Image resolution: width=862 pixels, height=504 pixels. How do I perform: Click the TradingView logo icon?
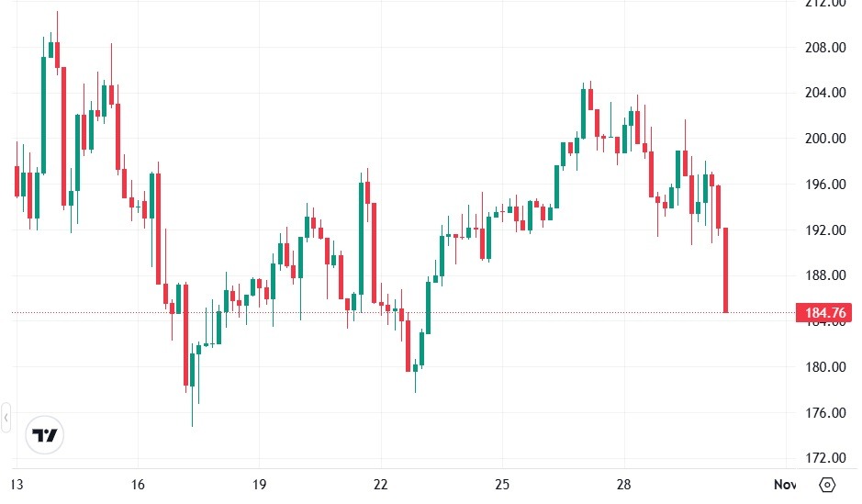44,435
